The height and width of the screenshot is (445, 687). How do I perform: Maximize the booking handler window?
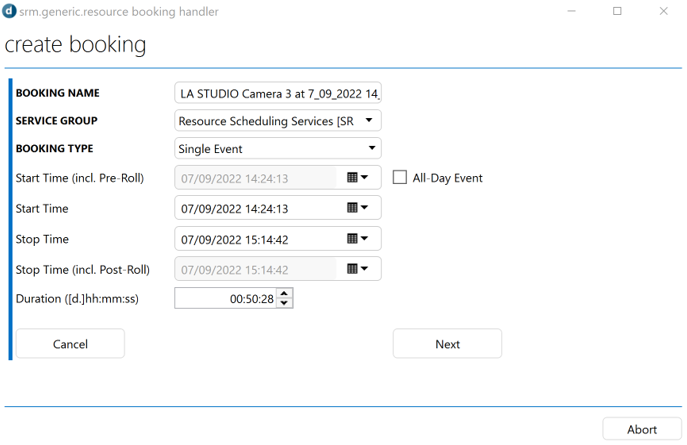click(x=617, y=11)
